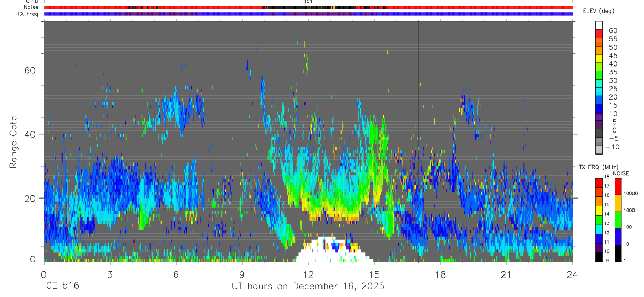This screenshot has height=297, width=644.
Task: Click the "151" CPID value above the plot
Action: point(308,2)
